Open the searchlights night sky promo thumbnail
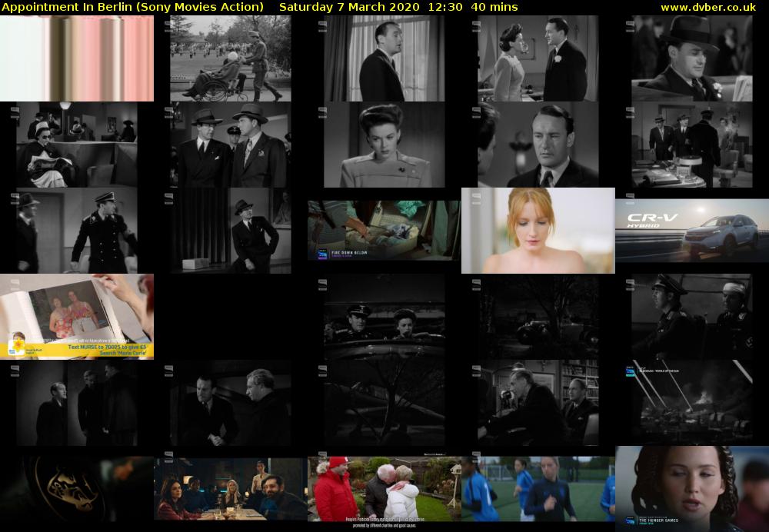Image resolution: width=769 pixels, height=532 pixels. [x=691, y=403]
